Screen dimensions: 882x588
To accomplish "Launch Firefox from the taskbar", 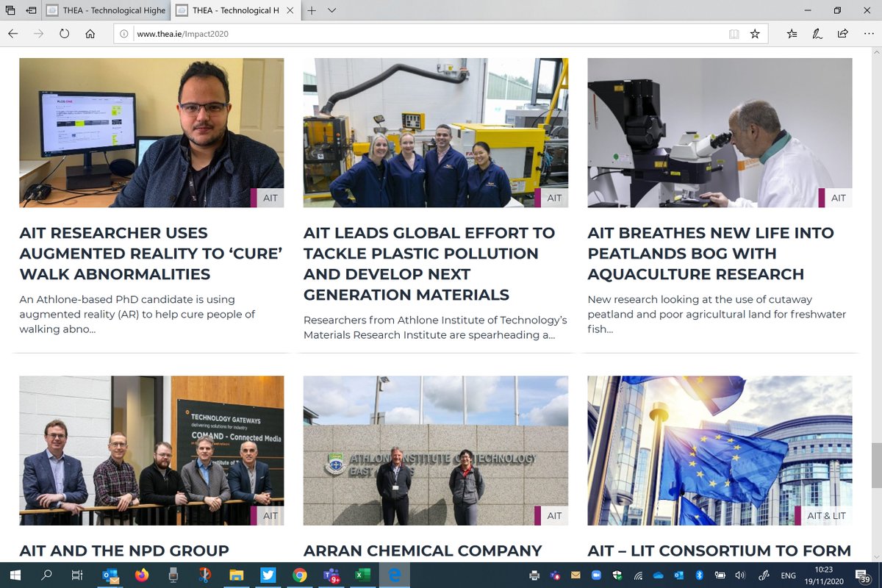I will click(x=142, y=575).
